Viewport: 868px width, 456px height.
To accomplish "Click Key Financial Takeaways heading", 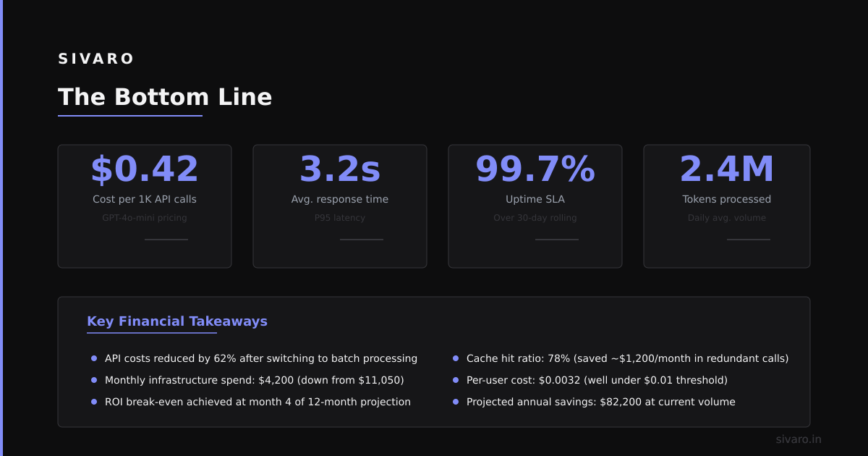I will pyautogui.click(x=177, y=321).
